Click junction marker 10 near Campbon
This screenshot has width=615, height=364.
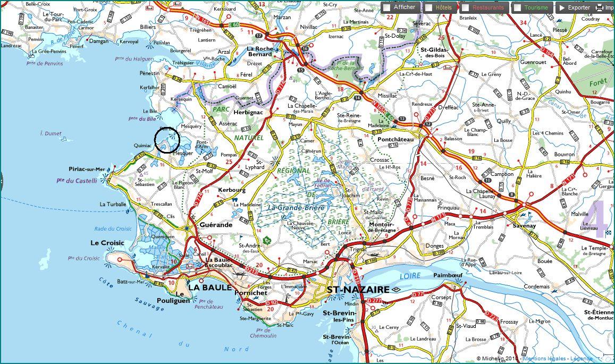tap(487, 181)
